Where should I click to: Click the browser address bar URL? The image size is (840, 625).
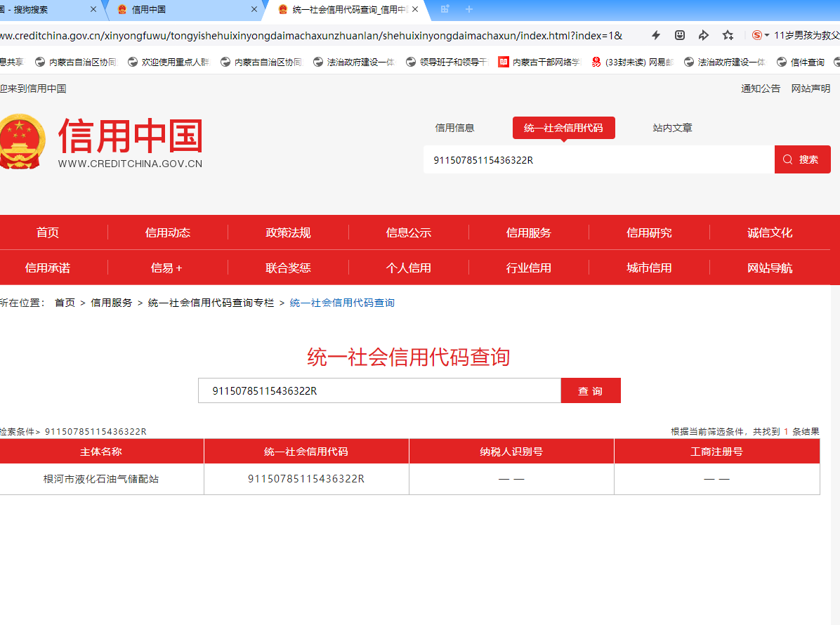(310, 35)
